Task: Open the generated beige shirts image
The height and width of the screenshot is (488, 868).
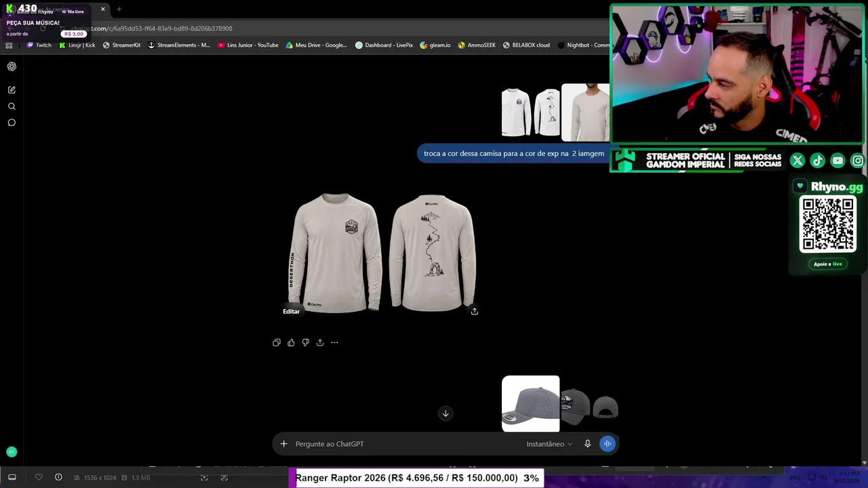Action: pyautogui.click(x=382, y=253)
